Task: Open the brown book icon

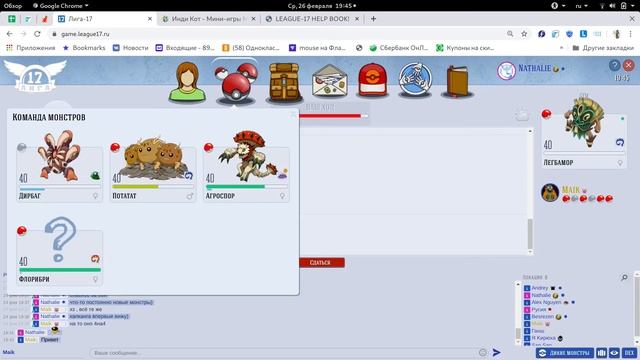Action: (457, 81)
